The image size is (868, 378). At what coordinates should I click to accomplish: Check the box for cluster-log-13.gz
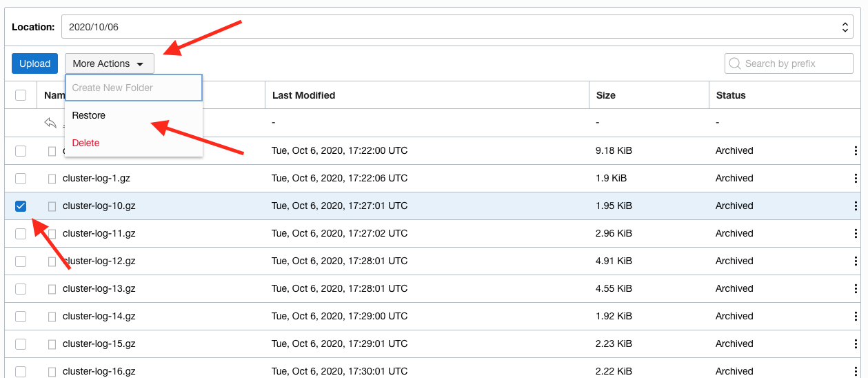coord(21,288)
